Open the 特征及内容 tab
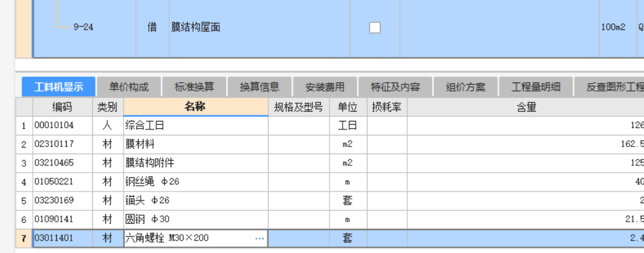Viewport: 644px width, 253px height. (395, 87)
